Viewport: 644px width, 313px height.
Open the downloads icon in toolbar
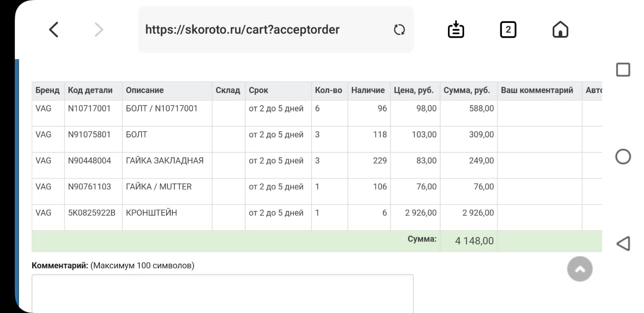(456, 30)
